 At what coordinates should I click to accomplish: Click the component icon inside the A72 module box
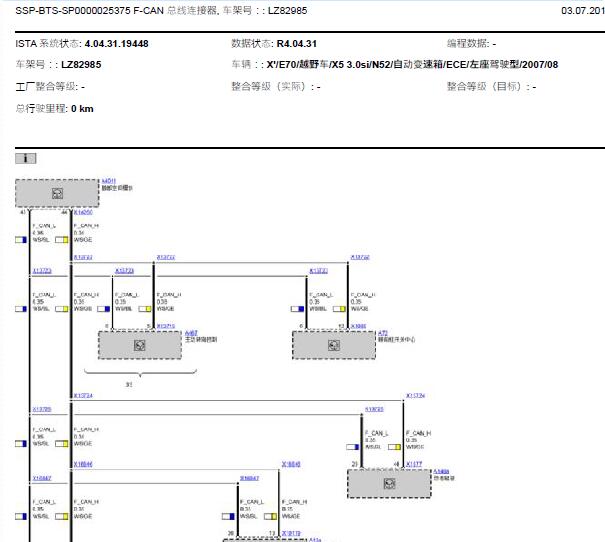click(334, 345)
